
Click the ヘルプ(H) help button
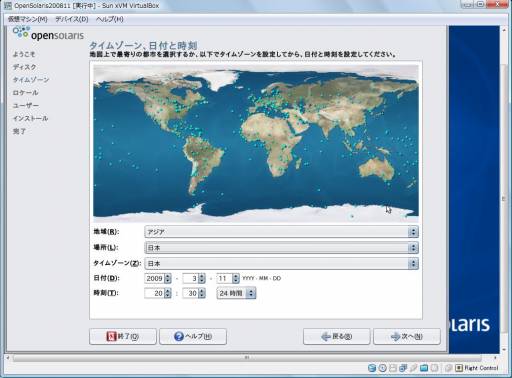pyautogui.click(x=193, y=336)
